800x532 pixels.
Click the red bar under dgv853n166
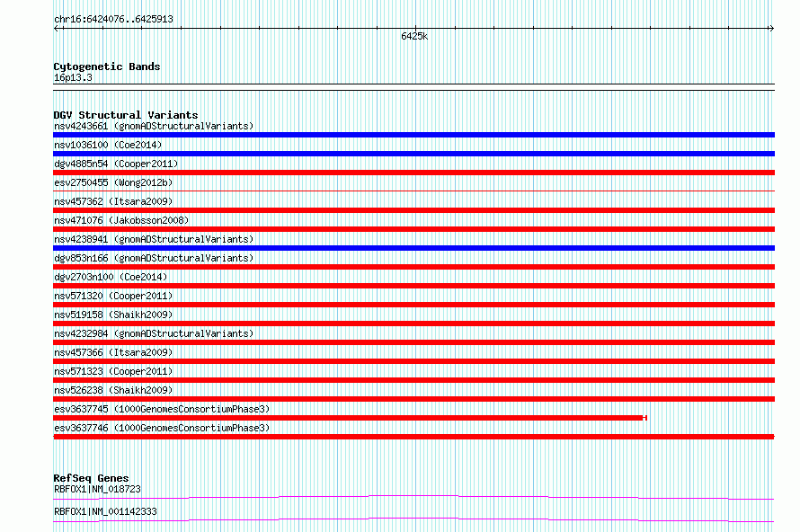click(x=413, y=267)
